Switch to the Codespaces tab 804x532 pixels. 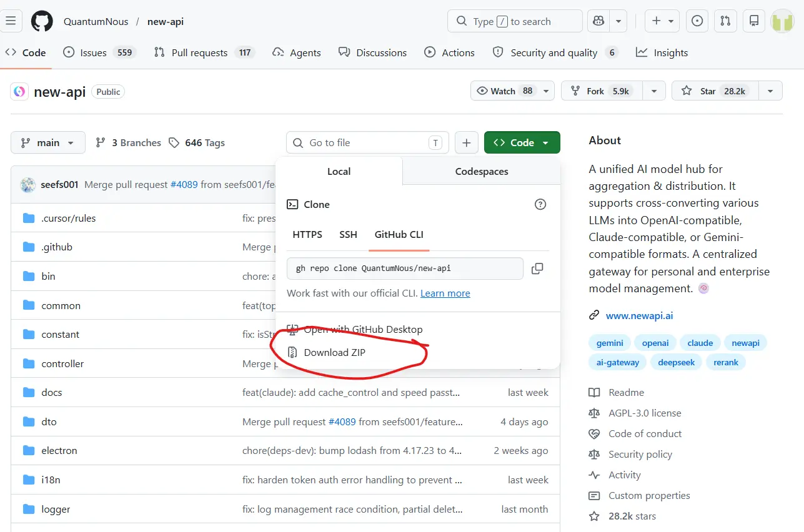(482, 171)
